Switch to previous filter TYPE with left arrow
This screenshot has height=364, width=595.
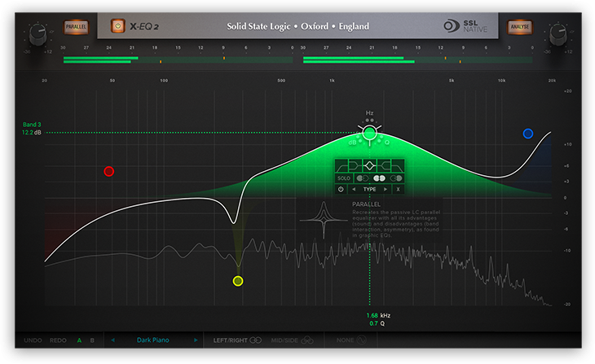(354, 189)
